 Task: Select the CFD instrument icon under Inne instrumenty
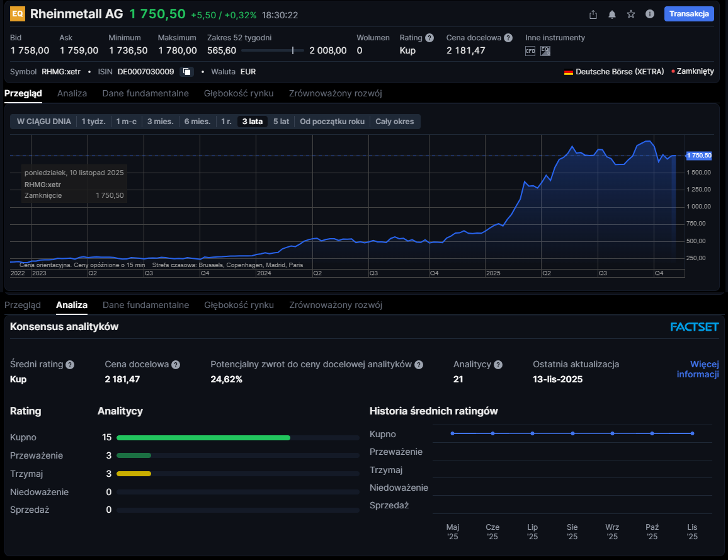coord(530,51)
